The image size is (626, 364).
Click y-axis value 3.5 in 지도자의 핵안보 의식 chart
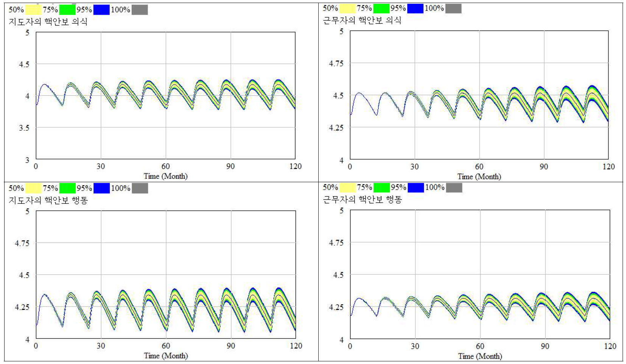pyautogui.click(x=24, y=128)
